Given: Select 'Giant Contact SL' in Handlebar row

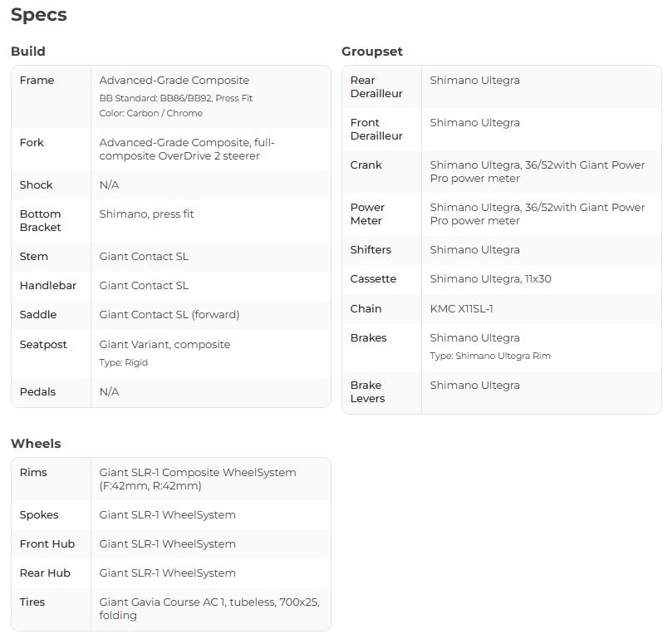Looking at the screenshot, I should pyautogui.click(x=144, y=286).
